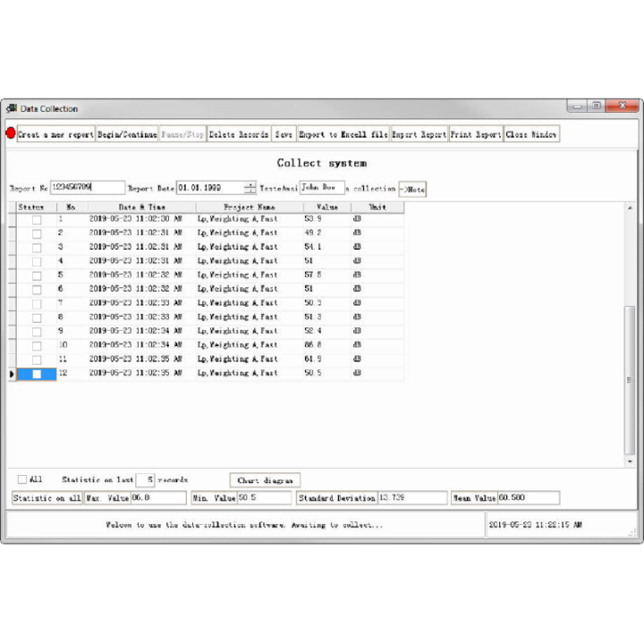644x644 pixels.
Task: Click Delete Records button
Action: point(239,134)
